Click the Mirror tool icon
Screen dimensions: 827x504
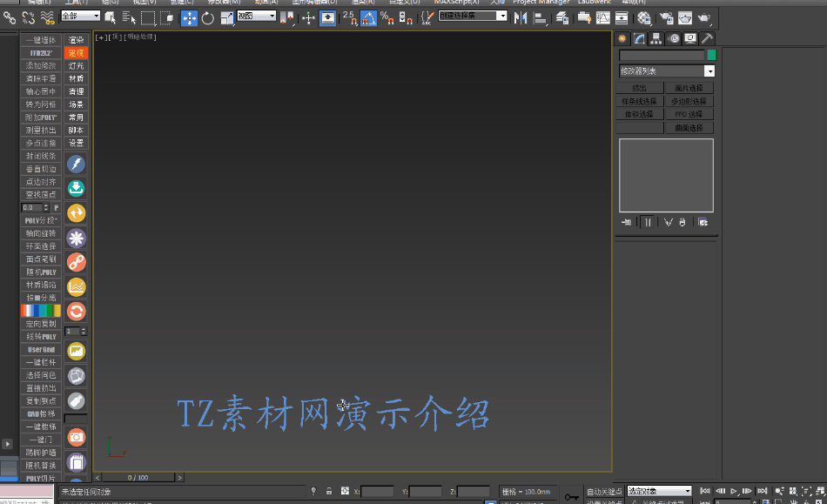pyautogui.click(x=521, y=18)
